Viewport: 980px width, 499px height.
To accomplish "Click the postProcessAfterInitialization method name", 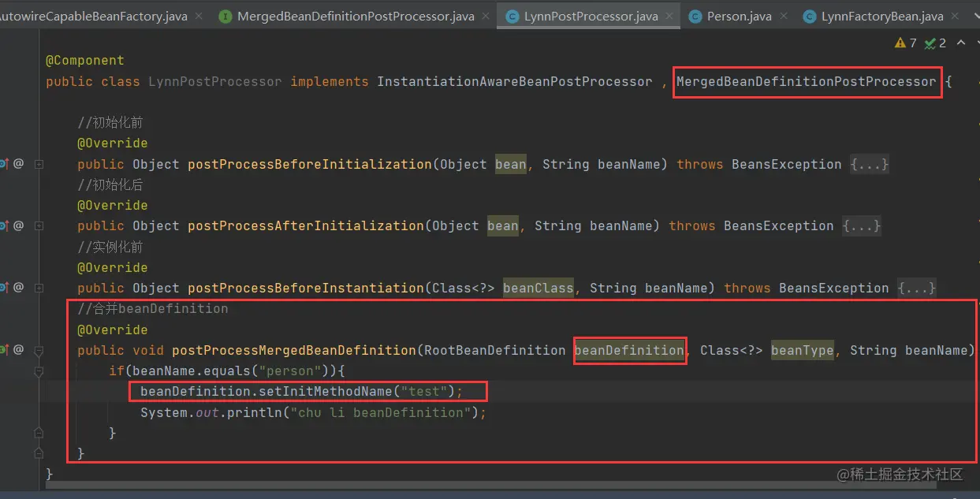I will [306, 225].
